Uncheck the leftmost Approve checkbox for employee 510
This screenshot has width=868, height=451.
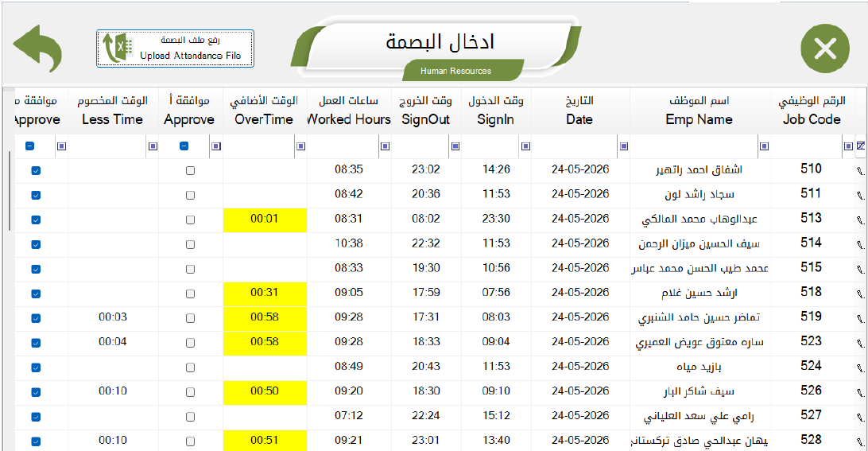[x=36, y=171]
